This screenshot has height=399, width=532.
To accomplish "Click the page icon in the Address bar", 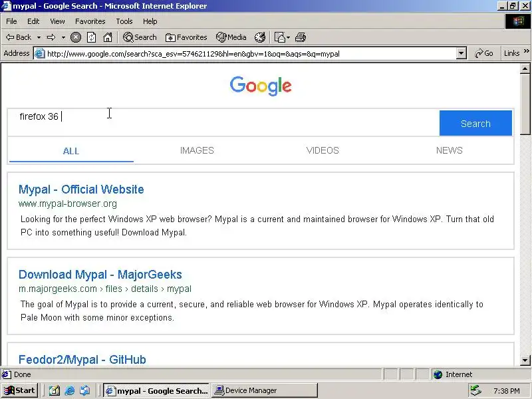I will click(x=40, y=54).
